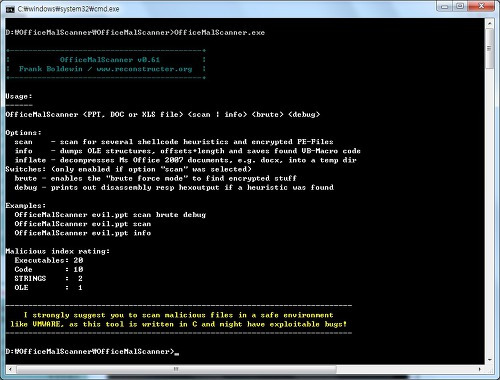
Task: Click the horizontal scrollbar right arrow
Action: coord(480,369)
